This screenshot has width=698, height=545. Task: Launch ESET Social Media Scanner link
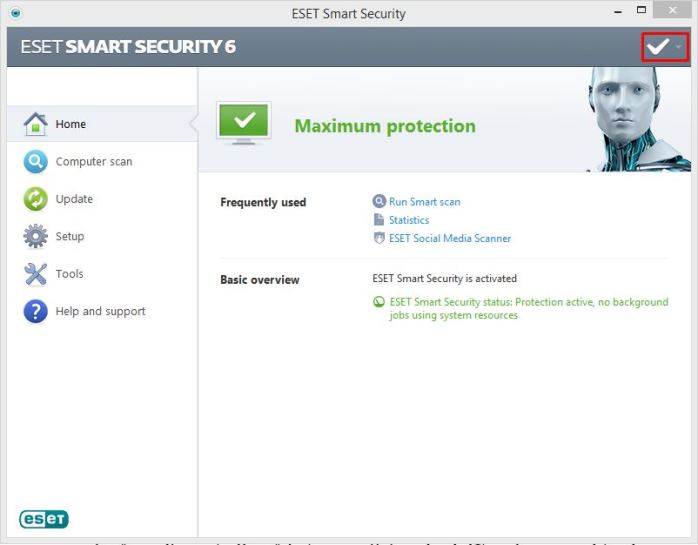pos(449,239)
